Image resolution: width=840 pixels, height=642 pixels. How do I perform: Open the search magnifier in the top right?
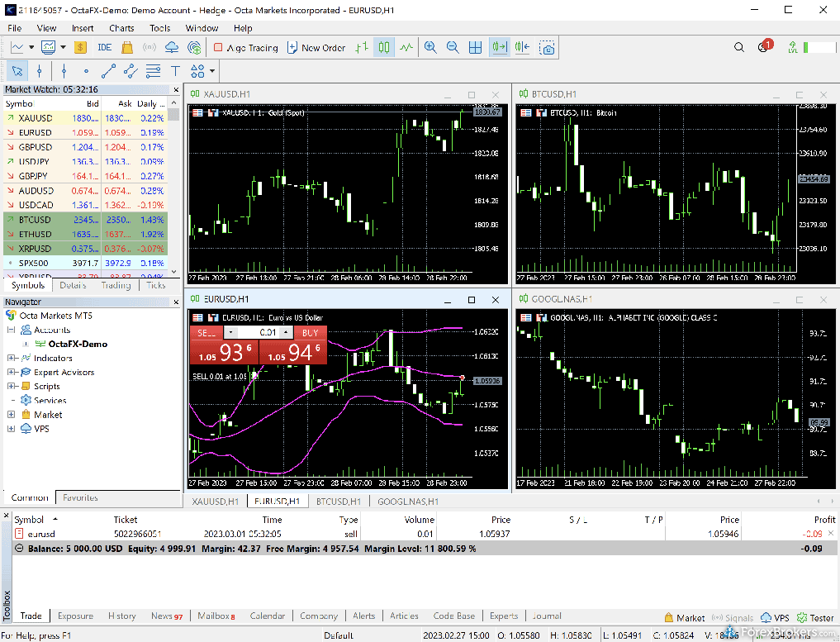[739, 47]
